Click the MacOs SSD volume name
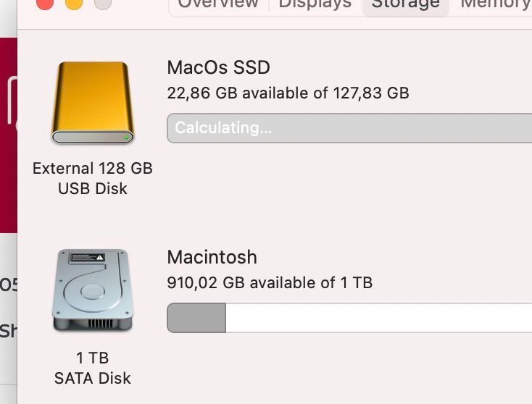Screen dimensions: 532x404 (x=218, y=67)
